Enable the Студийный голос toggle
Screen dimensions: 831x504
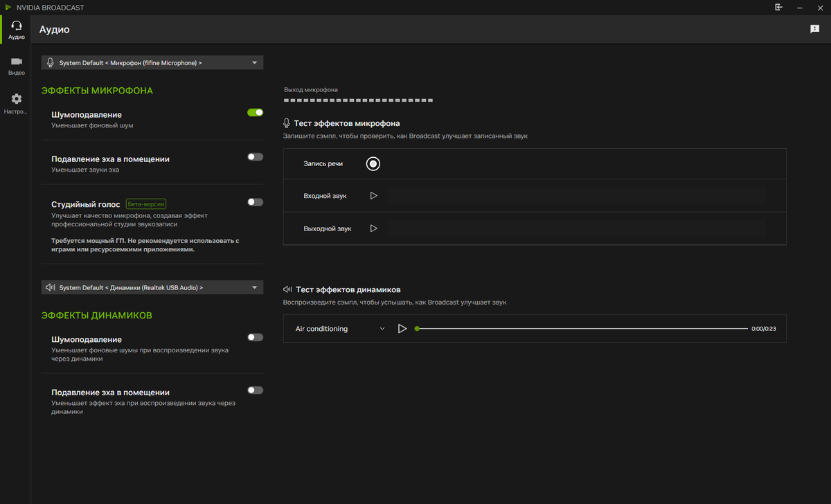point(256,202)
